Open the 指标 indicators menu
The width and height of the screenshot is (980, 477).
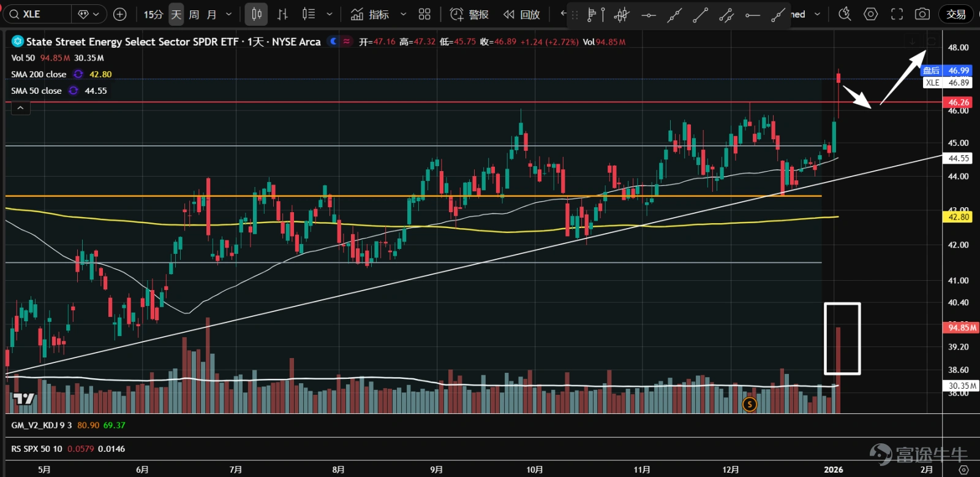[370, 14]
